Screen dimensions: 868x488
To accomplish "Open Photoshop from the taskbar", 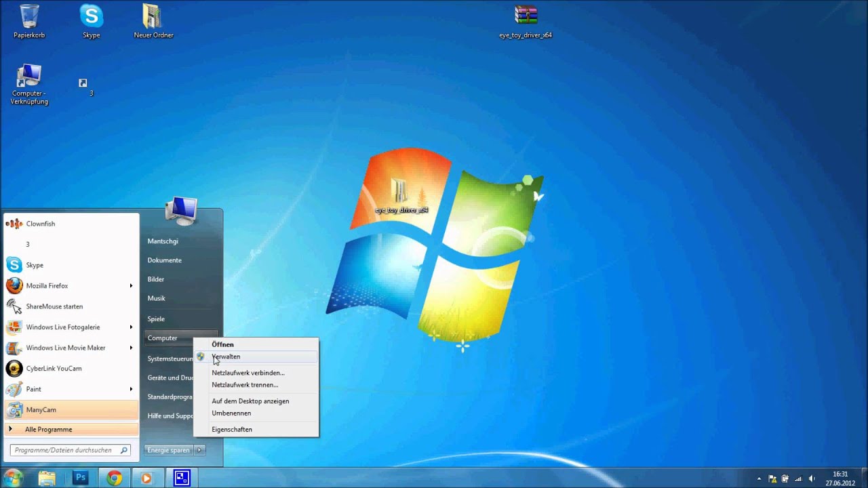I will [x=80, y=478].
